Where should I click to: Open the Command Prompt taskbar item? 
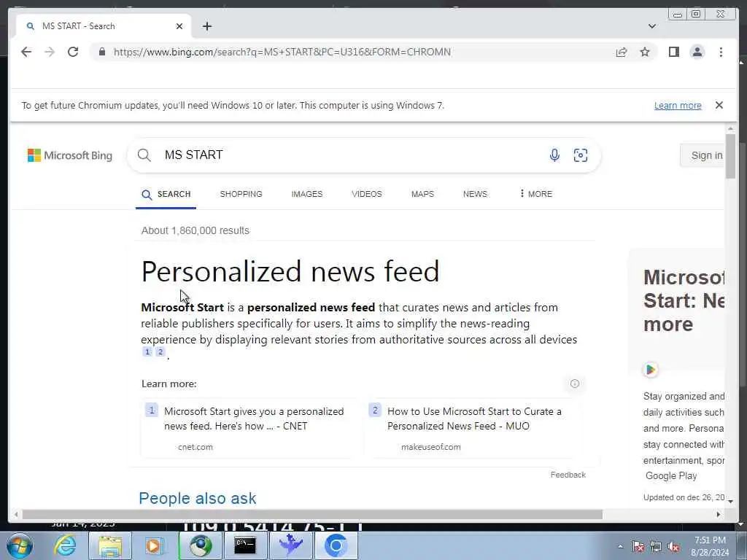coord(245,545)
